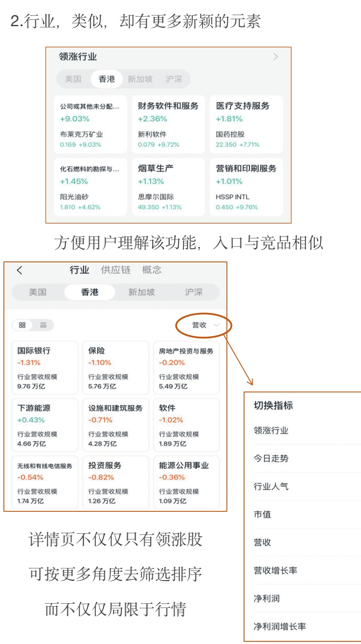Open the 国际银行 industry card
This screenshot has width=361, height=644.
(x=45, y=368)
